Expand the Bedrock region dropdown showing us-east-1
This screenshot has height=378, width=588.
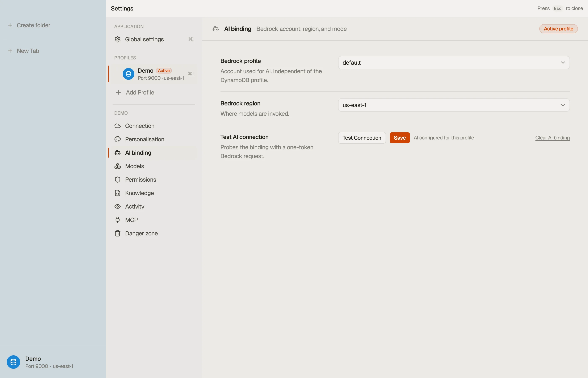tap(454, 105)
